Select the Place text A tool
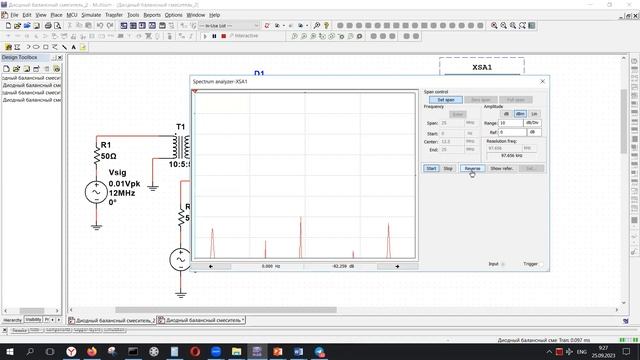 (73, 47)
